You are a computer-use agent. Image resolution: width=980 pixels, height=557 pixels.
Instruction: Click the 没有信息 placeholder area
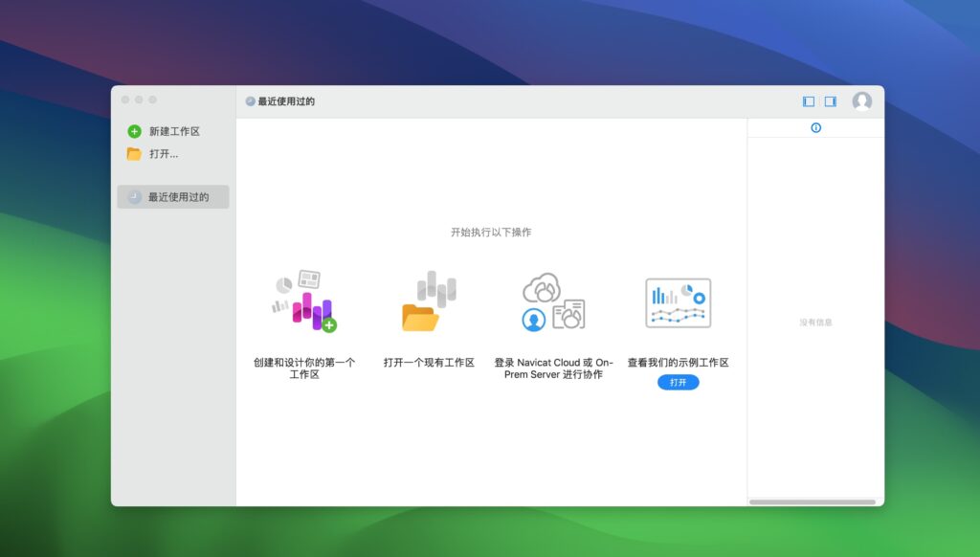point(814,323)
